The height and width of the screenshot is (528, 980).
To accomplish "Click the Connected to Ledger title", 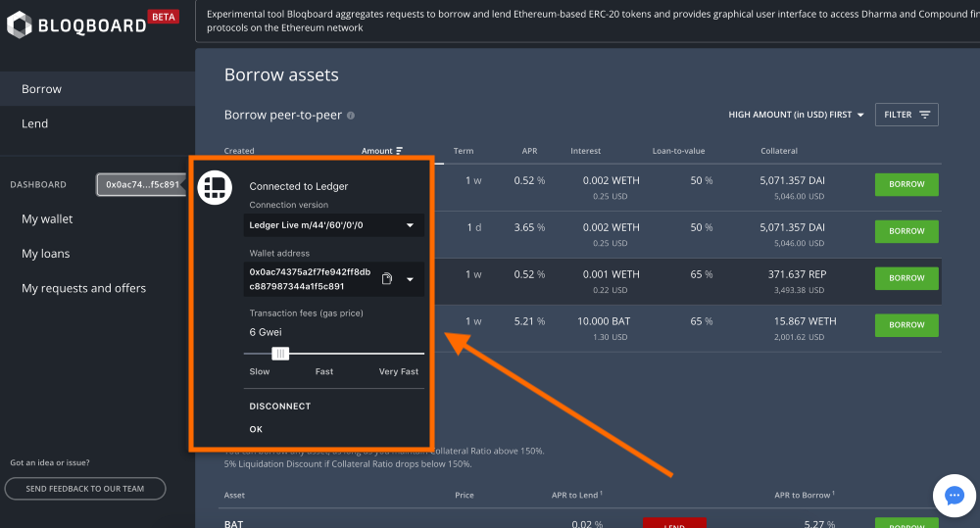I will pos(298,186).
